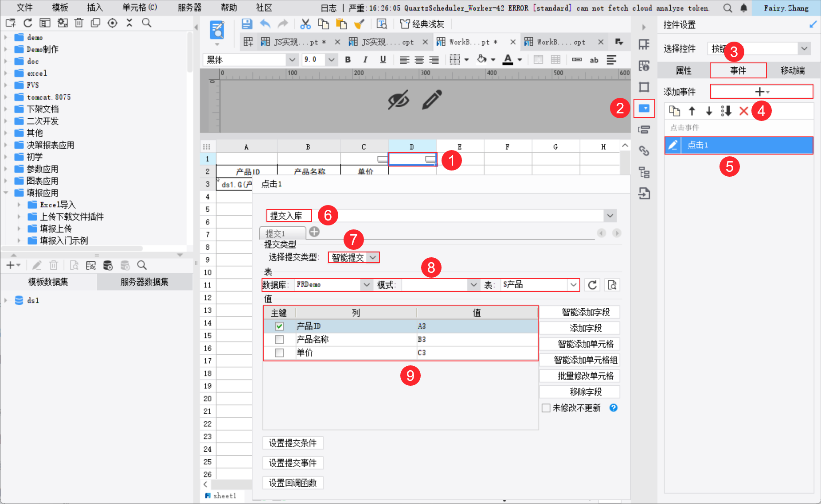Click the Paste clipboard icon

pos(341,24)
